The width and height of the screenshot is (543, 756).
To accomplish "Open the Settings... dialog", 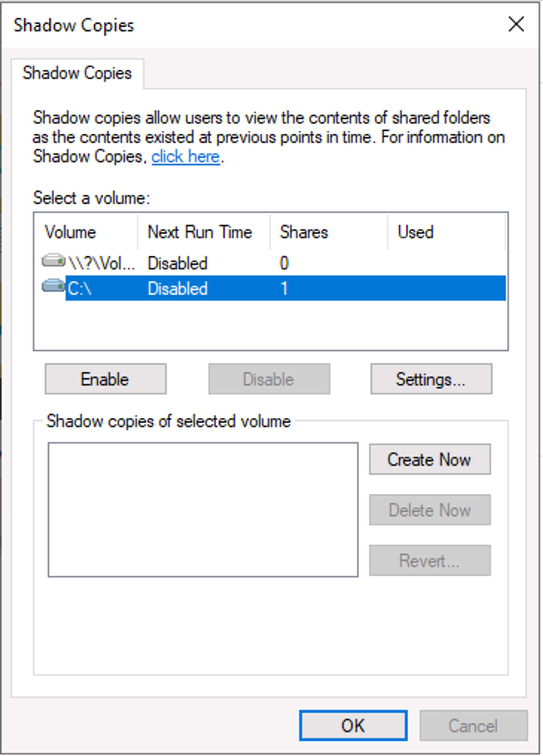I will pos(431,379).
